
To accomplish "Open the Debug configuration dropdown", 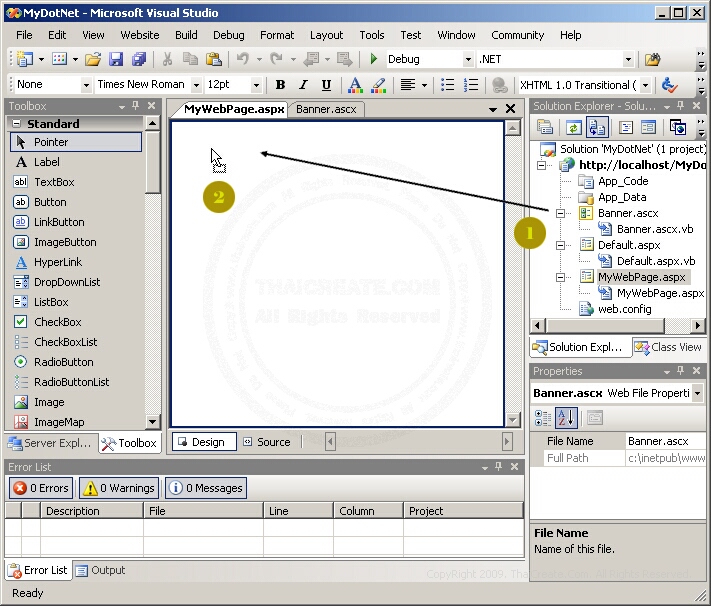I will point(468,59).
